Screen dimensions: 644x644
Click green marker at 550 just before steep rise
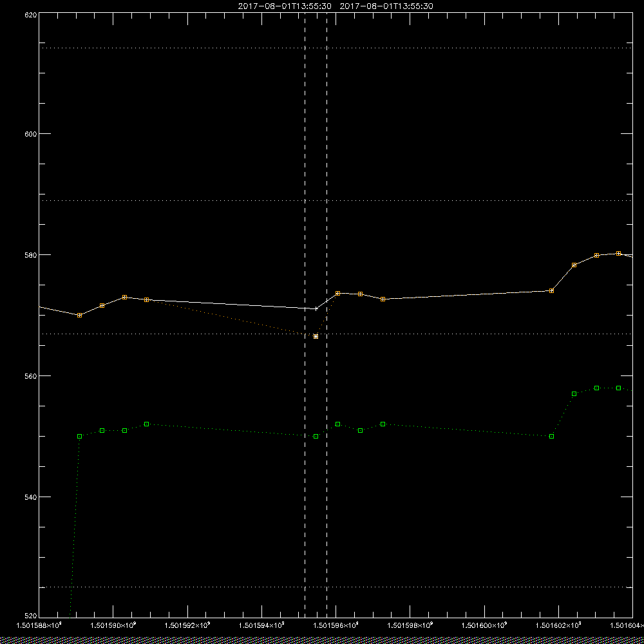pos(552,436)
